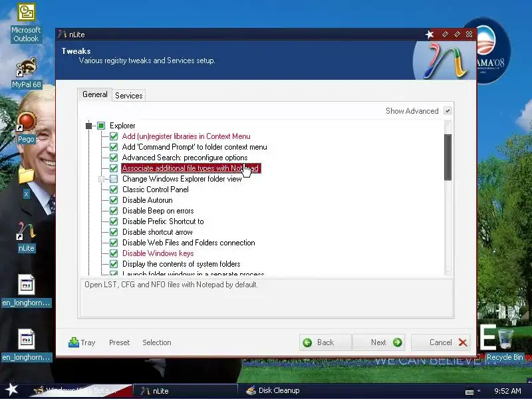Check Change Windows Explorer folder view box

coord(114,179)
